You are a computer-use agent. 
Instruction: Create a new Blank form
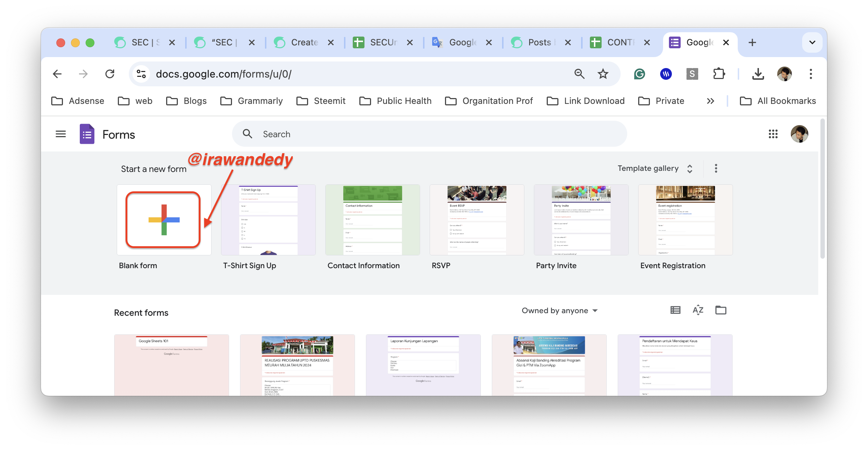164,220
